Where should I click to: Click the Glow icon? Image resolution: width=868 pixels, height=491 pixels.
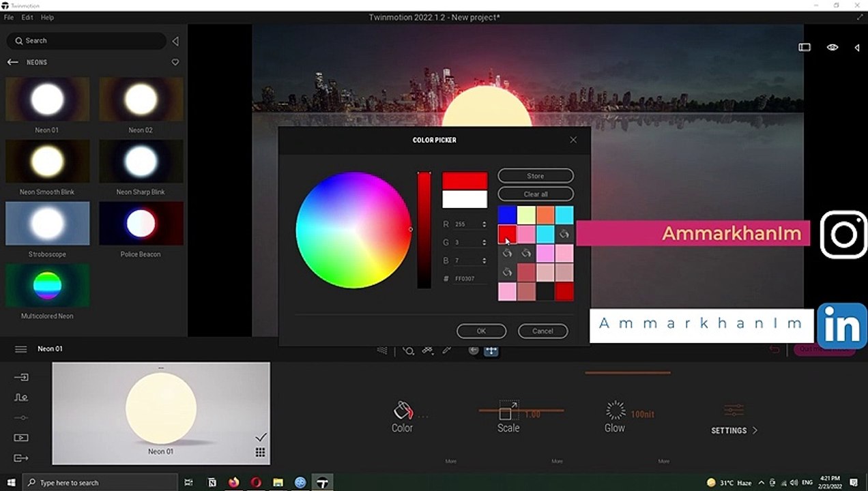coord(616,410)
